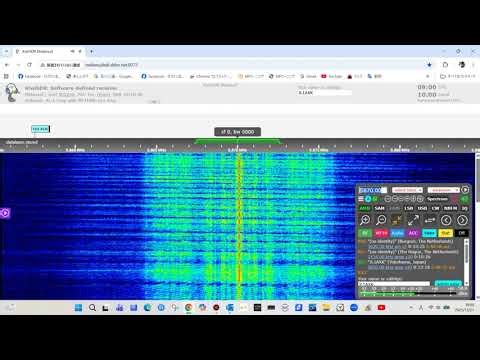Open the apps grid in bookmarks bar

point(6,76)
